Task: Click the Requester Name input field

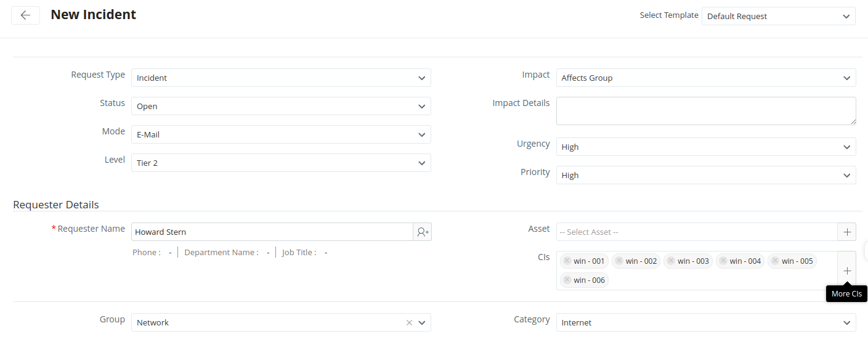Action: pos(272,232)
